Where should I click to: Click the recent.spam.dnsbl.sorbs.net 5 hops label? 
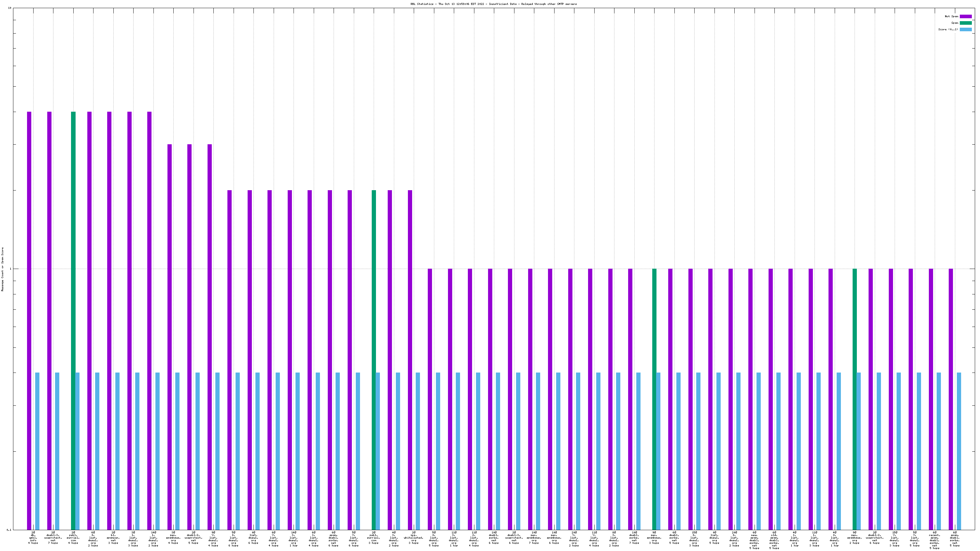pos(934,540)
